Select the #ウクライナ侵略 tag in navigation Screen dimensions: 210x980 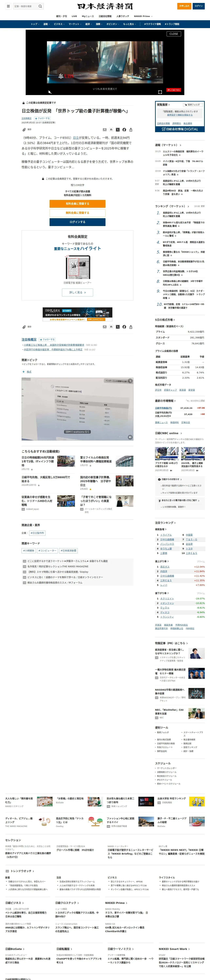click(x=152, y=24)
